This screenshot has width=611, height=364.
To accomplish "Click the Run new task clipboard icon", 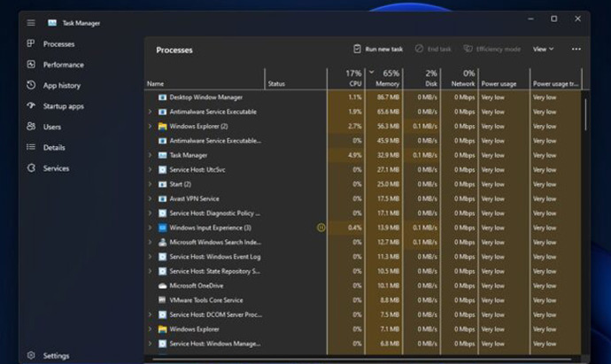I will point(357,49).
